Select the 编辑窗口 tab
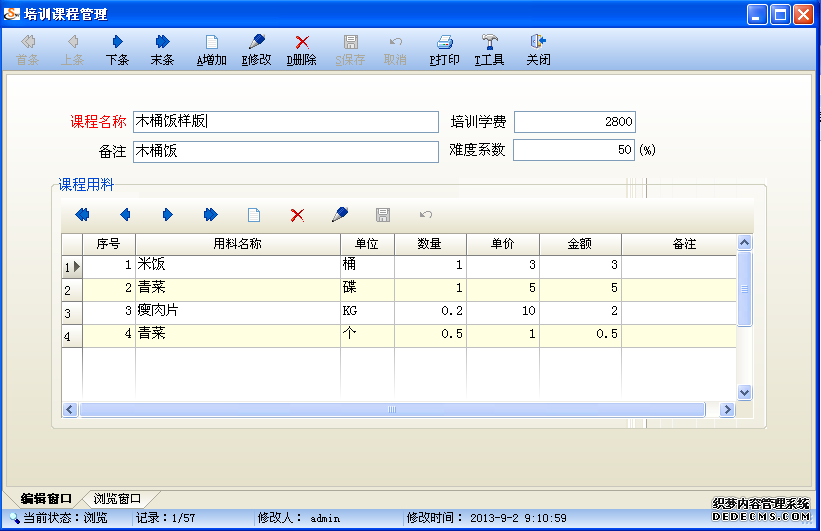Viewport: 821px width, 531px height. coord(46,498)
